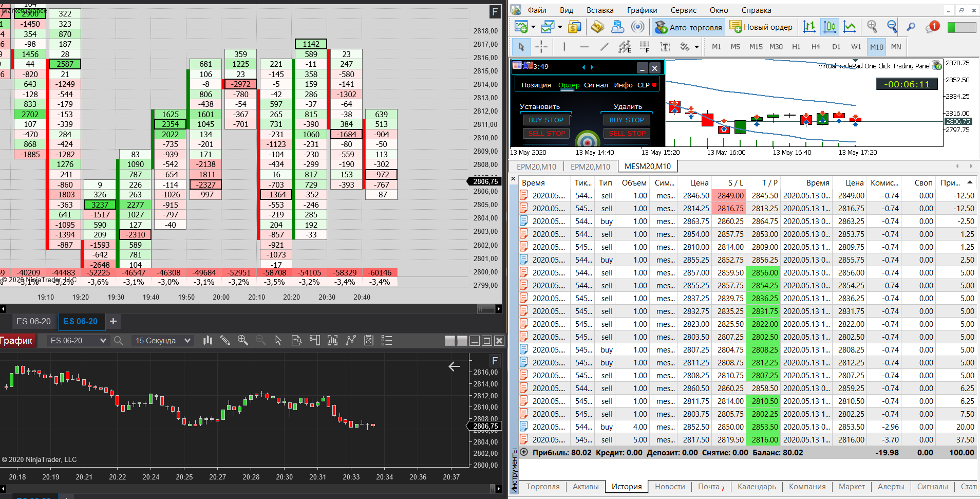Image resolution: width=980 pixels, height=499 pixels.
Task: Select the M1 timeframe
Action: 716,47
